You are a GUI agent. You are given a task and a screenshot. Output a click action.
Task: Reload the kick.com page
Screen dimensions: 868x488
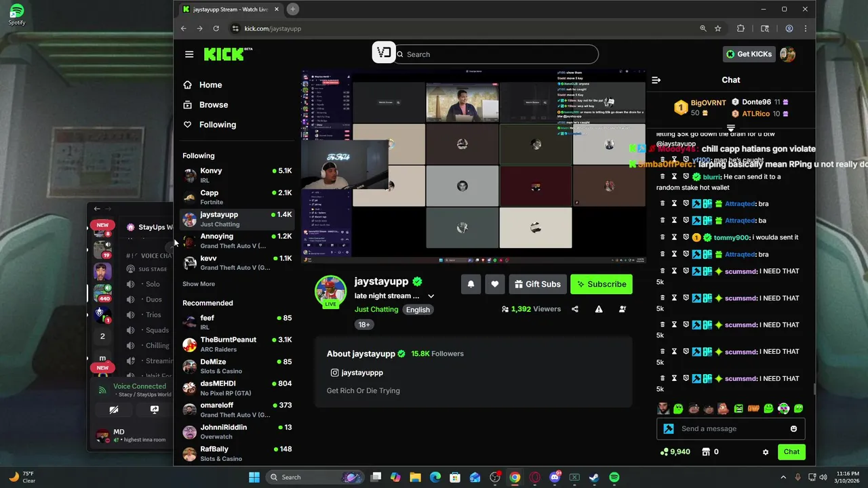point(216,28)
